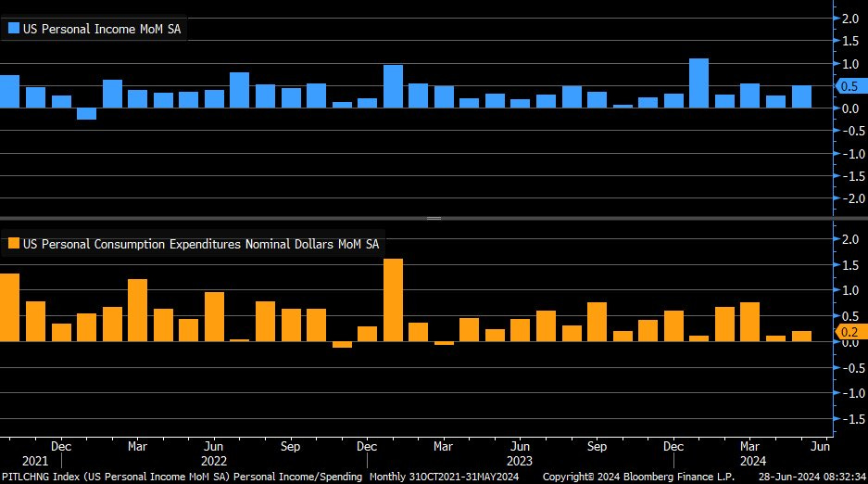Click the 2023 year label on the time axis
Viewport: 868px width, 484px height.
520,461
